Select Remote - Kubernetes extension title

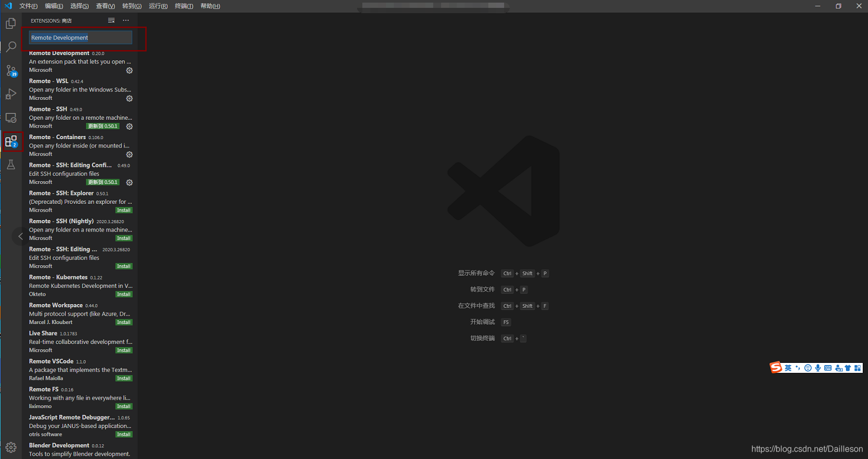click(x=58, y=277)
